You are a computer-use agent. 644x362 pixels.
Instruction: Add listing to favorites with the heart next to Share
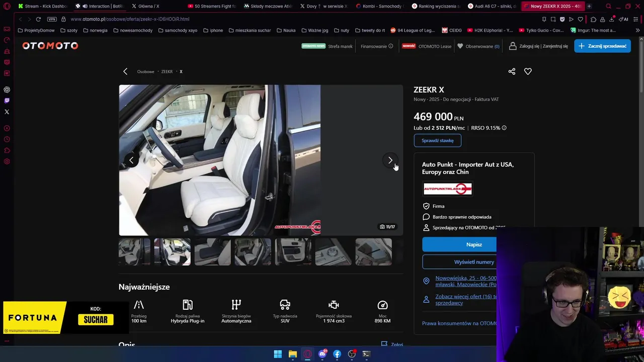click(x=528, y=71)
